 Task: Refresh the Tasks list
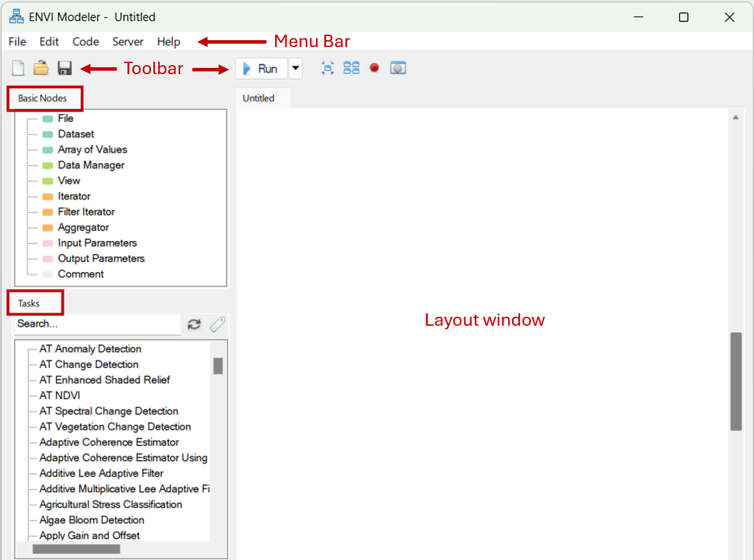pyautogui.click(x=194, y=324)
